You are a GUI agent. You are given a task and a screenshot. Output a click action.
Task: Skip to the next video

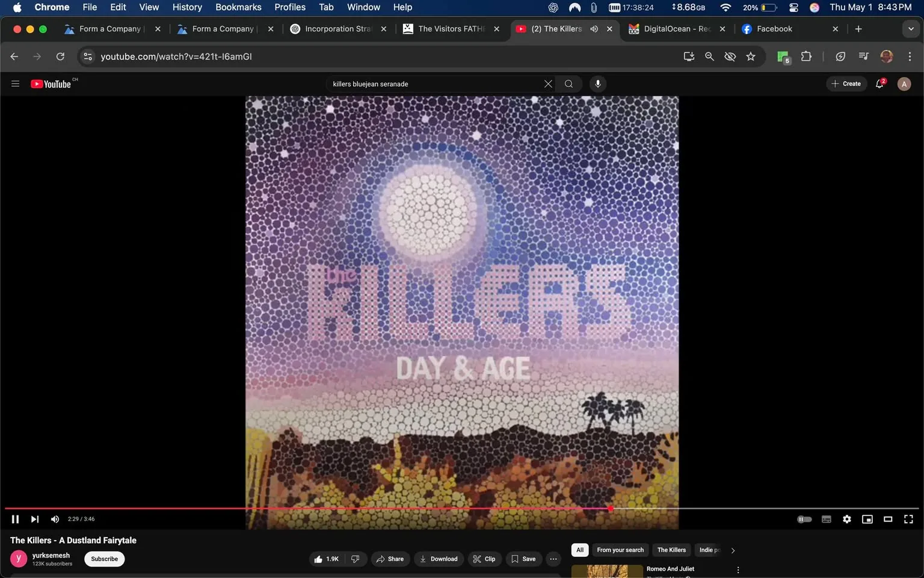34,518
